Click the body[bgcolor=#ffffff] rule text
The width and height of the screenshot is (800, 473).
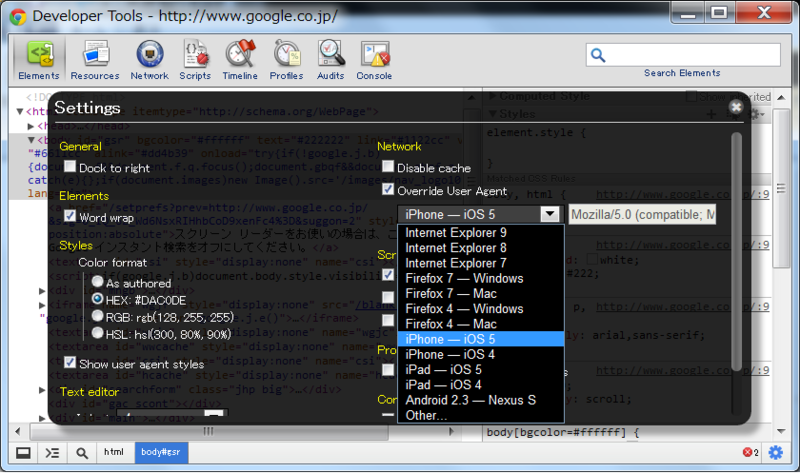(562, 433)
